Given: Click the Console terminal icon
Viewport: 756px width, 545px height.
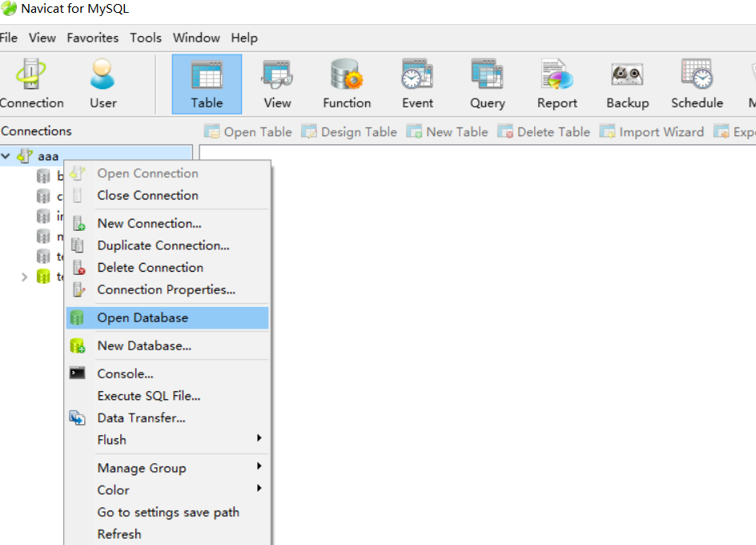Looking at the screenshot, I should (x=77, y=373).
